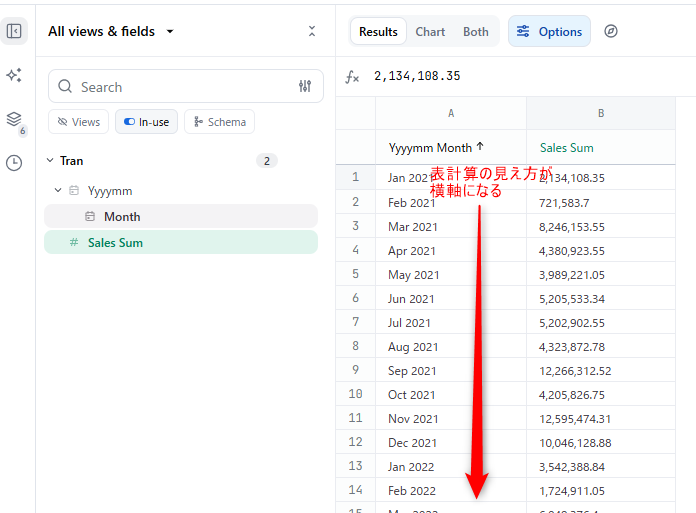Switch to the Chart tab
696x513 pixels.
tap(430, 31)
